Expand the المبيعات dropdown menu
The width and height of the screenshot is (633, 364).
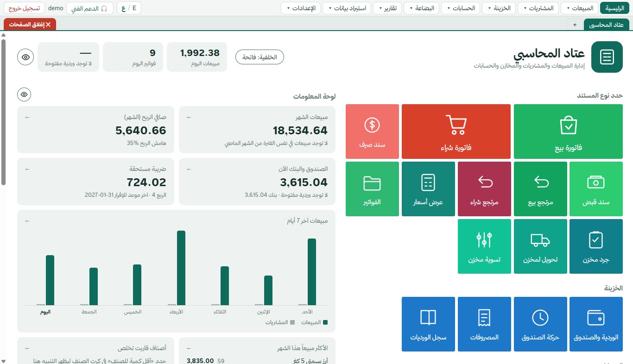[x=579, y=8]
